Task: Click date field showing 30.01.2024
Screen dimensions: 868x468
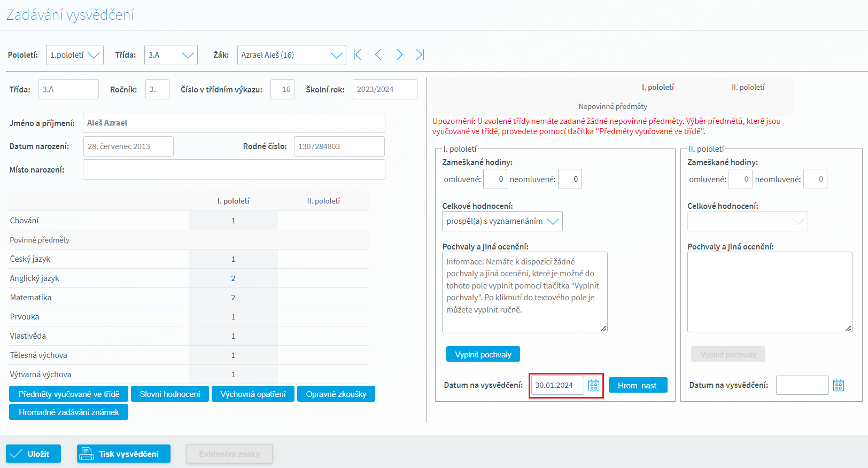Action: (557, 385)
